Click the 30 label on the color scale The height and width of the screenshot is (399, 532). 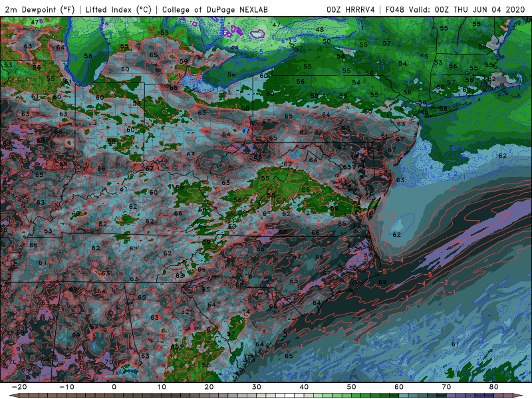pos(257,387)
